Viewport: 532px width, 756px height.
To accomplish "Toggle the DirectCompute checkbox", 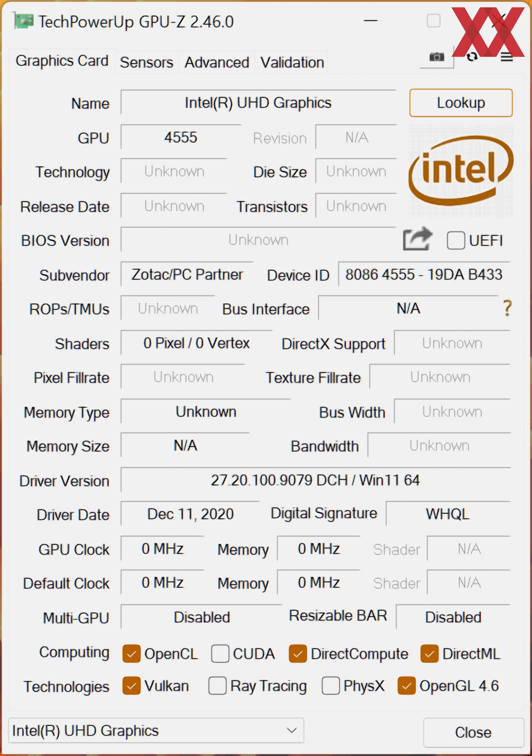I will point(298,653).
